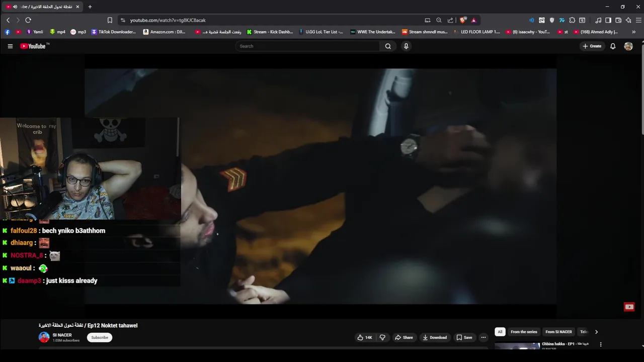
Task: Toggle the browser sidebar panel icon
Action: (x=608, y=20)
